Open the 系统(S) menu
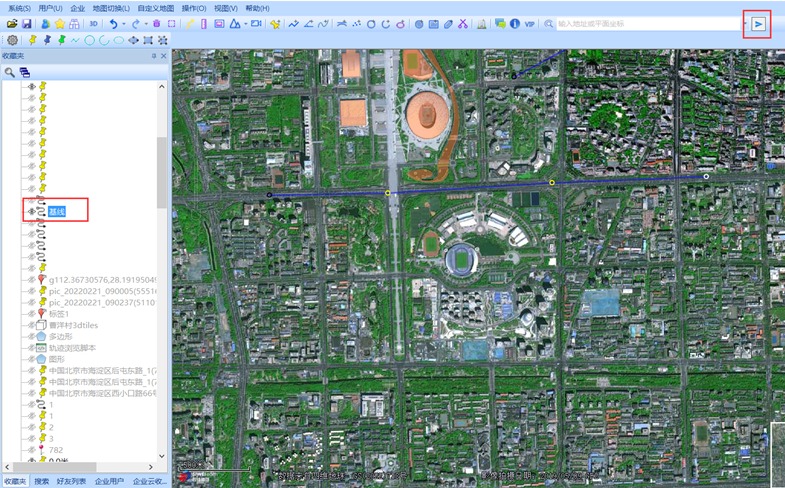 click(19, 8)
